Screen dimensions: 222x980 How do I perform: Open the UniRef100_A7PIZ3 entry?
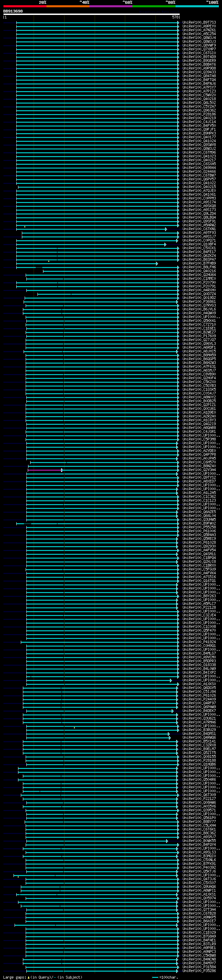pyautogui.click(x=199, y=91)
